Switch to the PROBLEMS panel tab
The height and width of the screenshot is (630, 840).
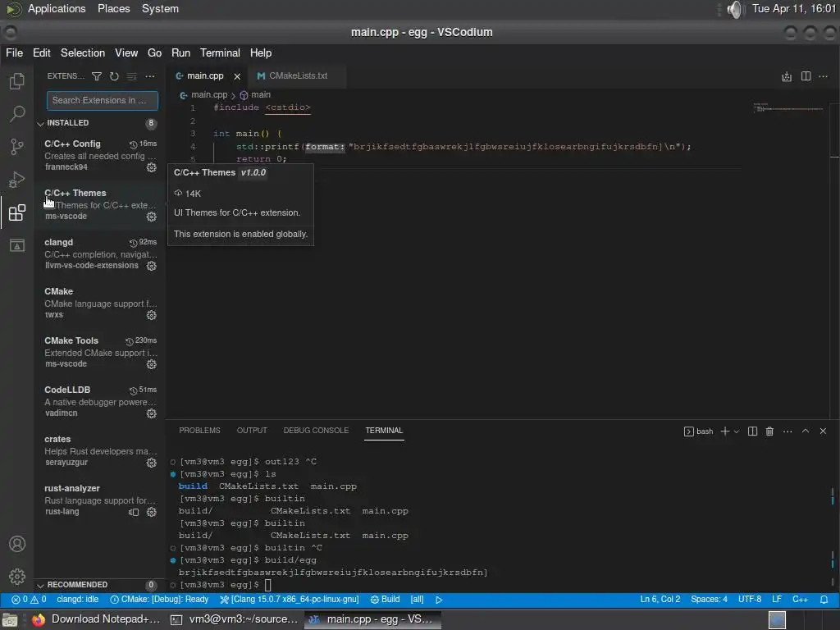coord(199,431)
